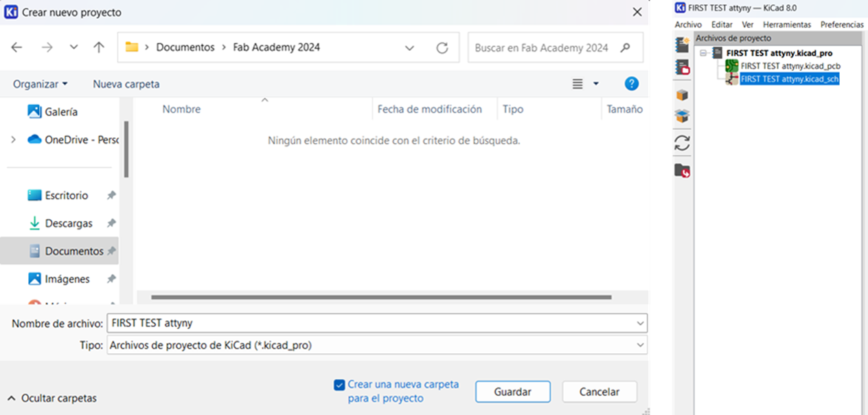Viewport: 868px width, 415px height.
Task: Click Fab Academy 2024 in the breadcrumb
Action: pos(277,47)
